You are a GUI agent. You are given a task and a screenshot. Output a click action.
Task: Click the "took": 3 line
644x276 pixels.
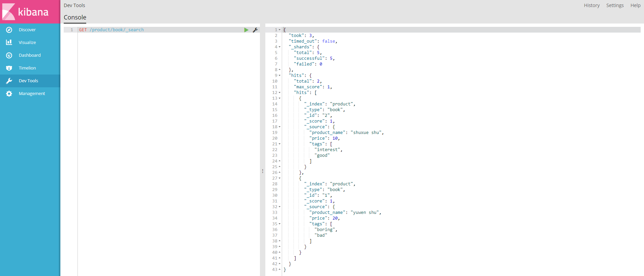click(x=301, y=36)
